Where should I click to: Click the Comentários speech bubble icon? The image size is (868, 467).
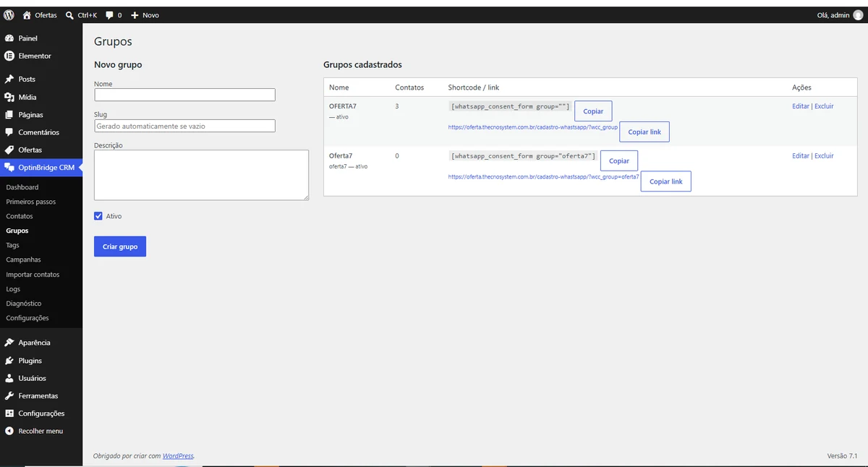9,132
